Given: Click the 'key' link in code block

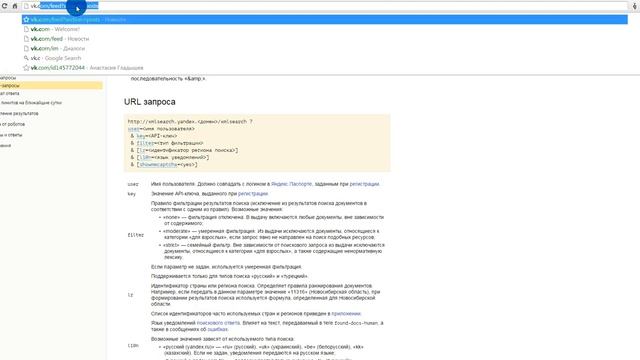Looking at the screenshot, I should point(141,136).
